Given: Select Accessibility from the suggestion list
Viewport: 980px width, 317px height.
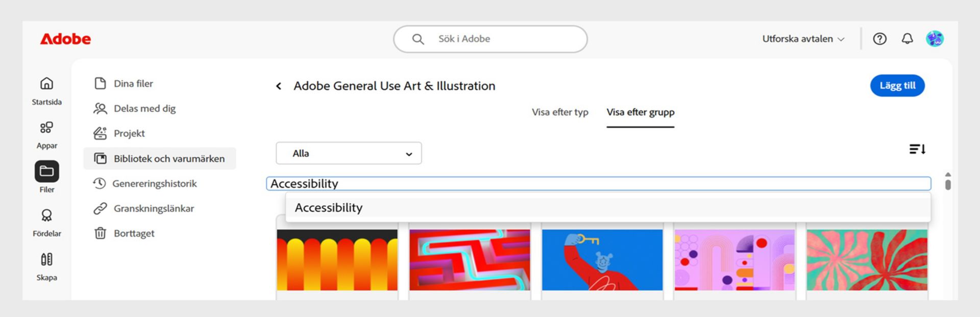Looking at the screenshot, I should [x=328, y=207].
